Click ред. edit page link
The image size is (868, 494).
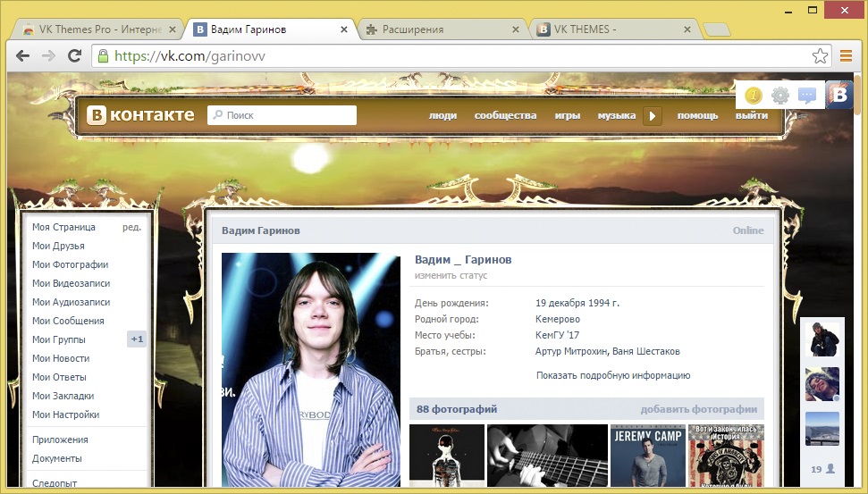(131, 227)
